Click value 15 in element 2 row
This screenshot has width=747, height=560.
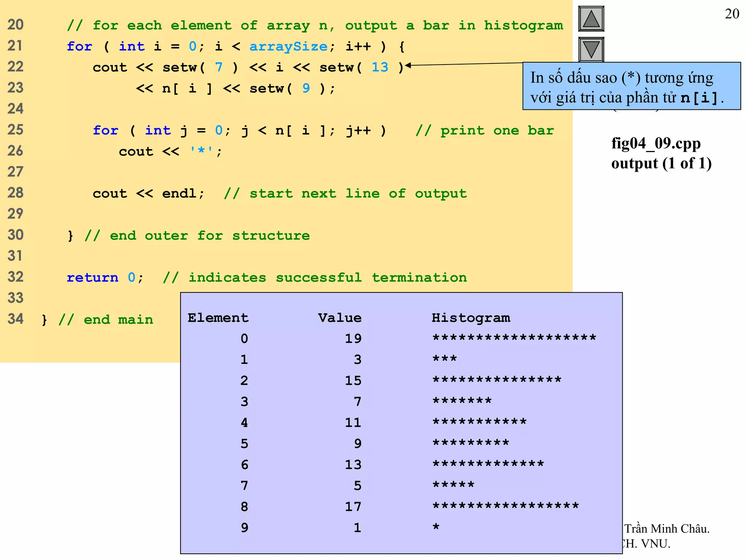coord(353,381)
